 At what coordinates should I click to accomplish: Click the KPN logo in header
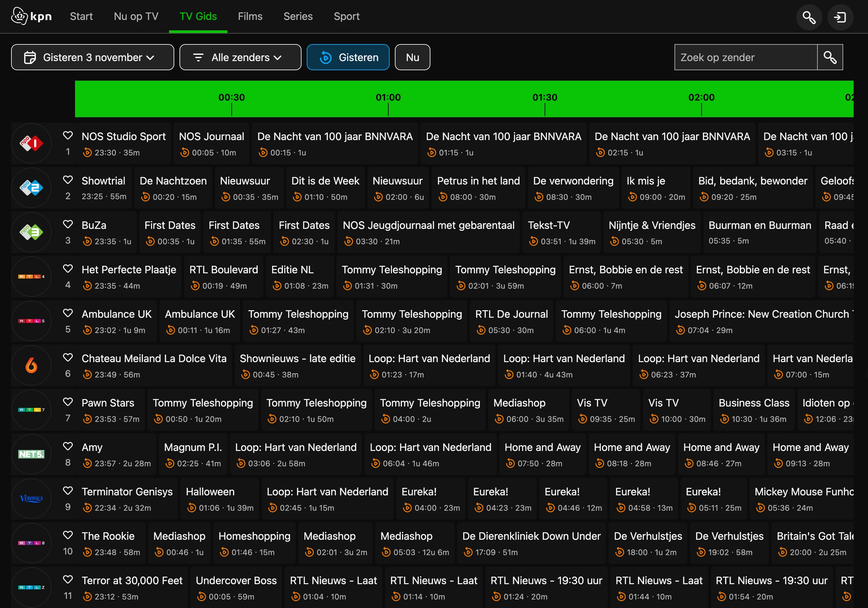coord(31,16)
